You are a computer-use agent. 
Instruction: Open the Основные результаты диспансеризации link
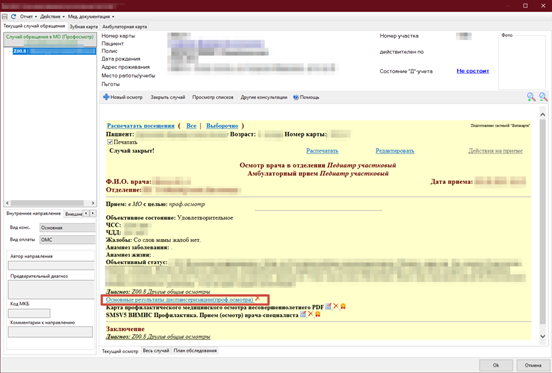(180, 299)
